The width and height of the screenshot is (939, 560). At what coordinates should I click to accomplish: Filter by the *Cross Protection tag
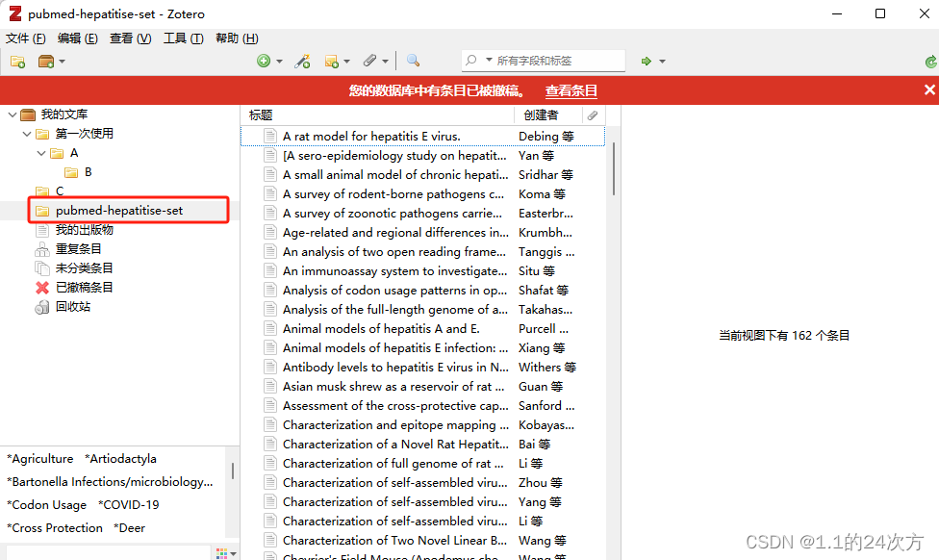(x=55, y=527)
